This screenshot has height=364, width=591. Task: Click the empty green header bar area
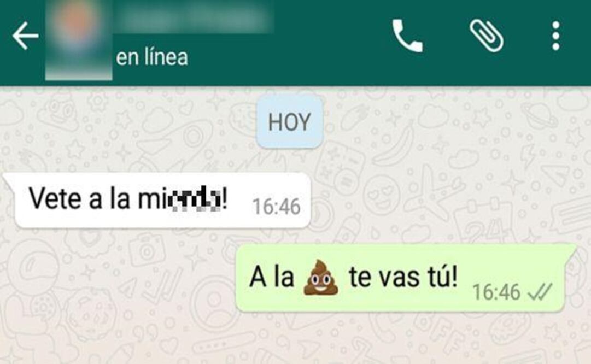point(328,56)
